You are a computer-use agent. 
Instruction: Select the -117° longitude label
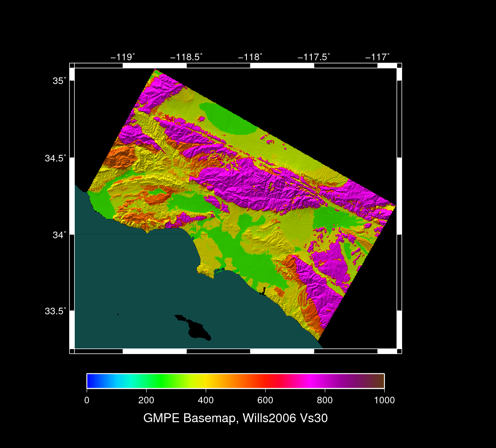377,57
